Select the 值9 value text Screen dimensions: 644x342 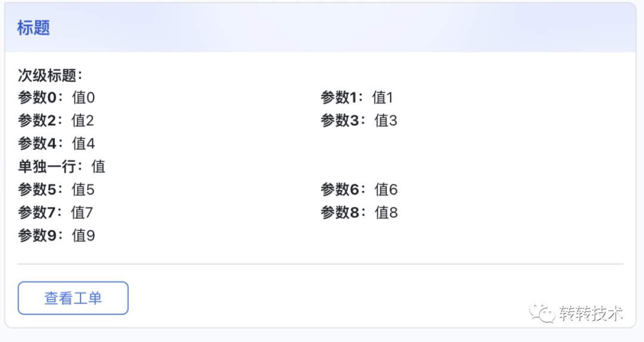point(83,236)
